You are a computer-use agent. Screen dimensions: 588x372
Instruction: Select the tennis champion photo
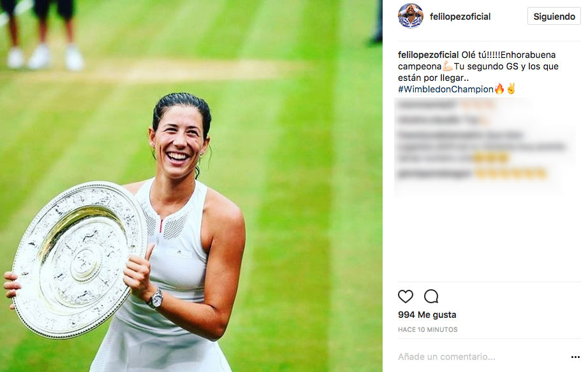click(x=191, y=186)
